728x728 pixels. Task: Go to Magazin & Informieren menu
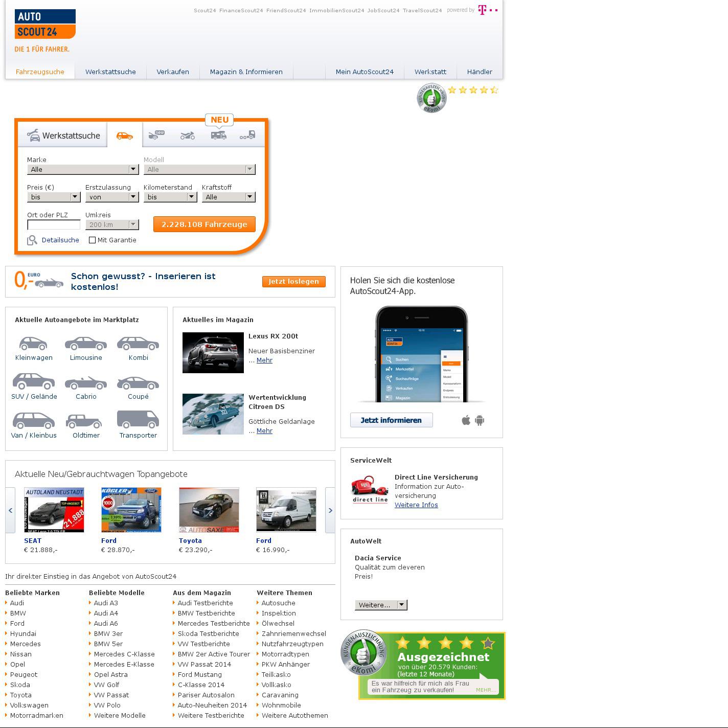coord(246,72)
